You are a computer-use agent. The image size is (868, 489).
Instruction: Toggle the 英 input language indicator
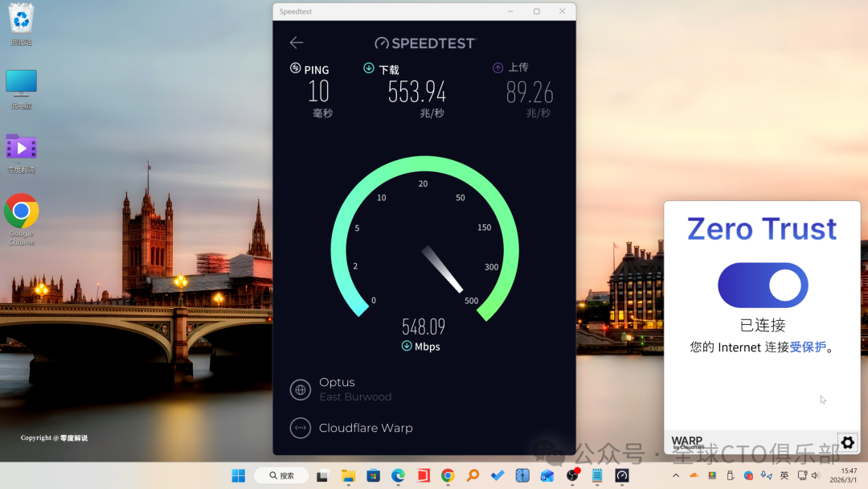tap(784, 475)
